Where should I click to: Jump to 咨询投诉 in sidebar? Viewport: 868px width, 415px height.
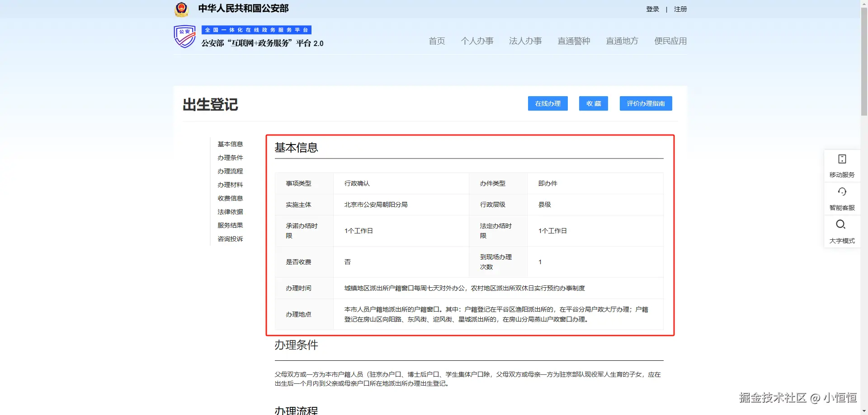[230, 239]
